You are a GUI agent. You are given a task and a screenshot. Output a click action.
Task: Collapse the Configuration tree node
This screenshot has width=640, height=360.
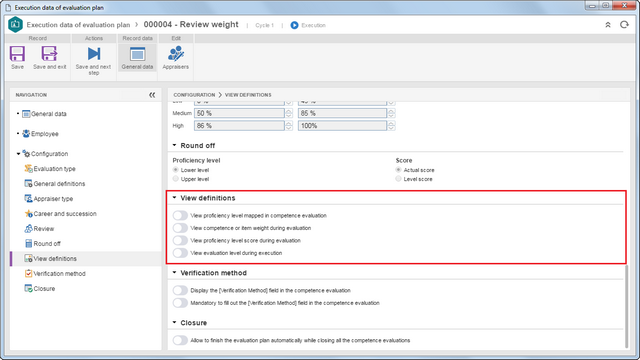pos(18,154)
